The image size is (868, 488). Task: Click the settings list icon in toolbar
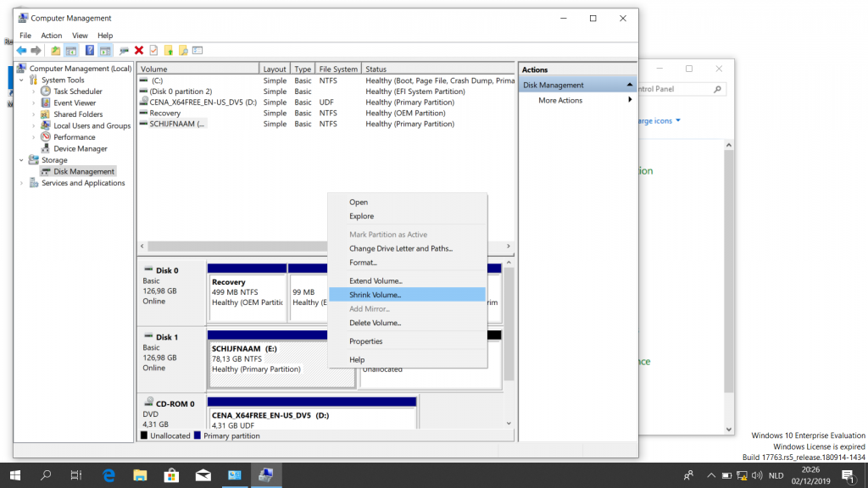pos(198,50)
